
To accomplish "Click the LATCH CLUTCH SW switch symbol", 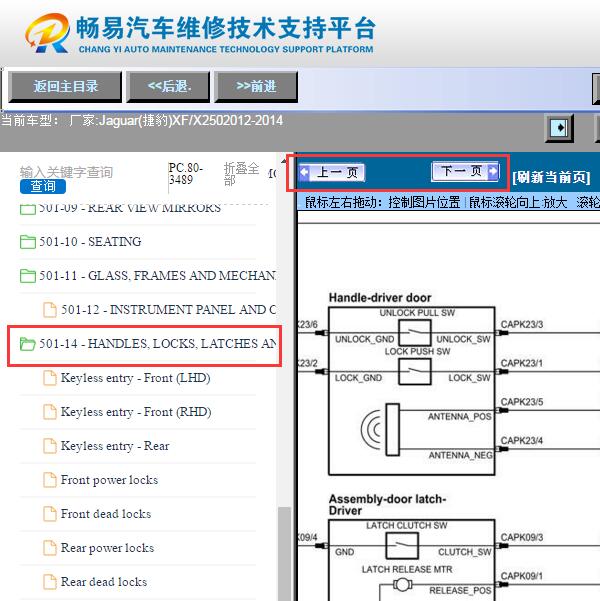I will 402,545.
